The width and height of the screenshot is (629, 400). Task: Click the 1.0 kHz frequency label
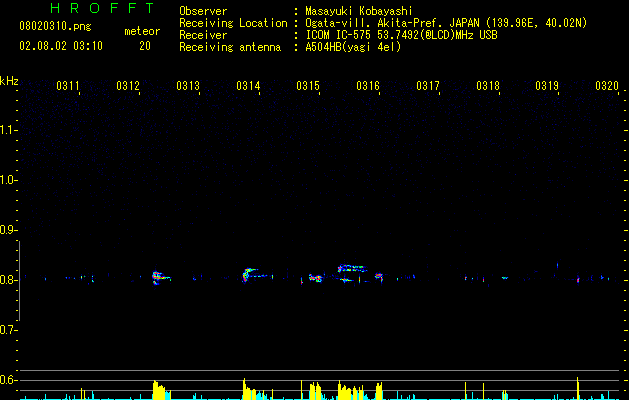pyautogui.click(x=8, y=180)
